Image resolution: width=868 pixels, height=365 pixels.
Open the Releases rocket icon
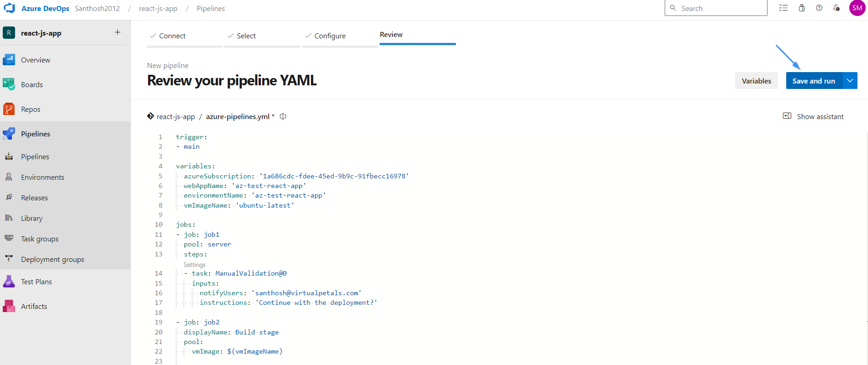click(x=9, y=198)
